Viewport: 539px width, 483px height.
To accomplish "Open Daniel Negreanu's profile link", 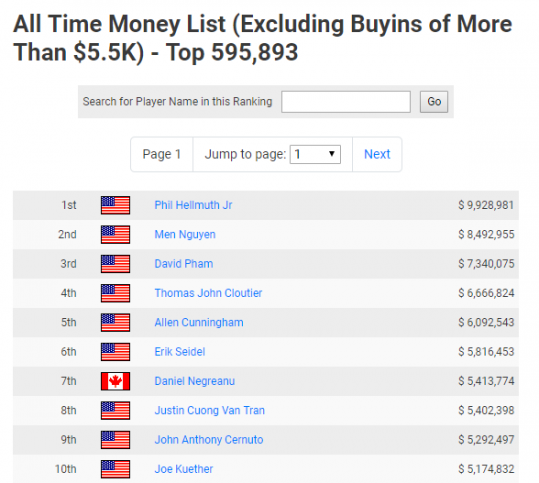I will (195, 381).
